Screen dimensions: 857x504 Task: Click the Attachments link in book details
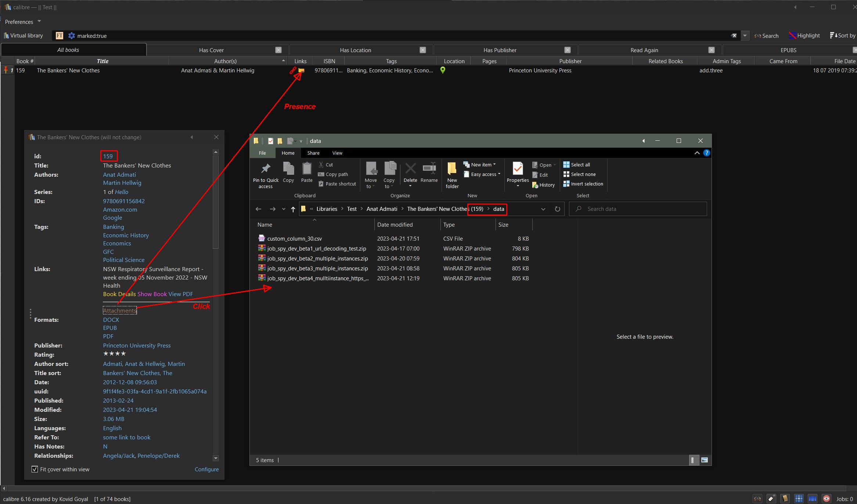[120, 310]
